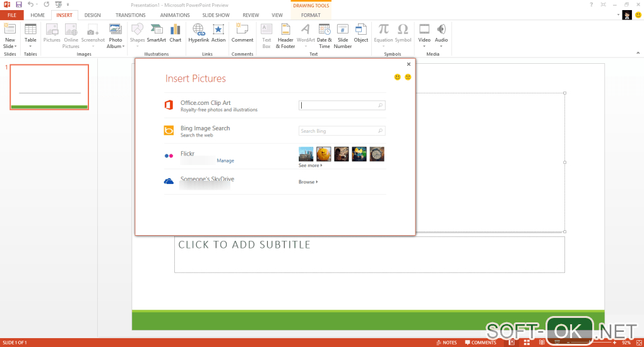Viewport: 644px width, 347px height.
Task: Click the Click to add subtitle placeholder
Action: pos(369,255)
